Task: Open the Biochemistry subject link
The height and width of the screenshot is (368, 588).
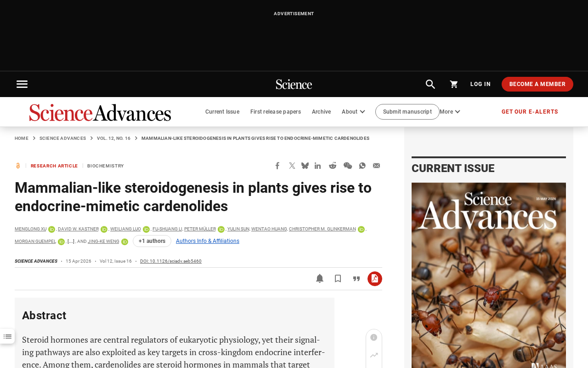Action: click(106, 166)
